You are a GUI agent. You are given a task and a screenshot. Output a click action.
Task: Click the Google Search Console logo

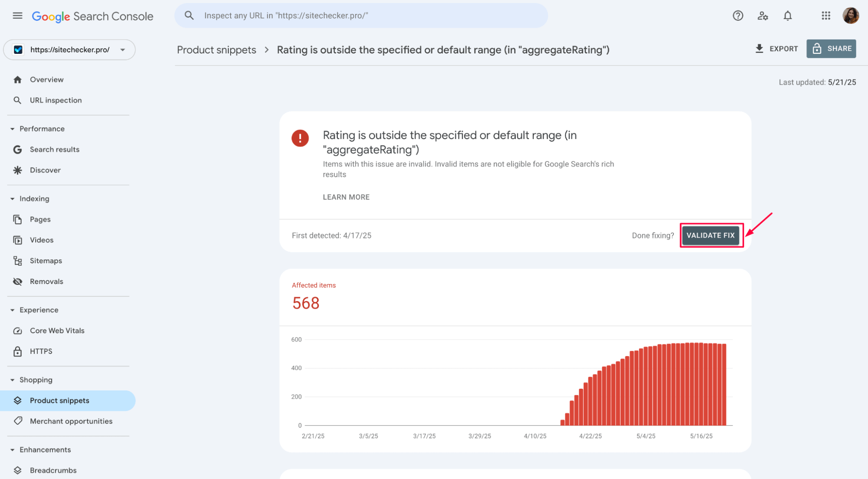(92, 17)
